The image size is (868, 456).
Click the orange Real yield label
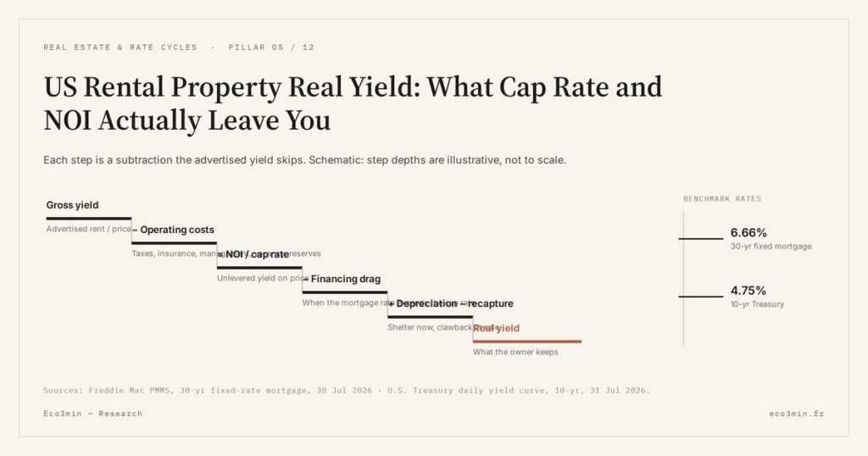click(496, 328)
